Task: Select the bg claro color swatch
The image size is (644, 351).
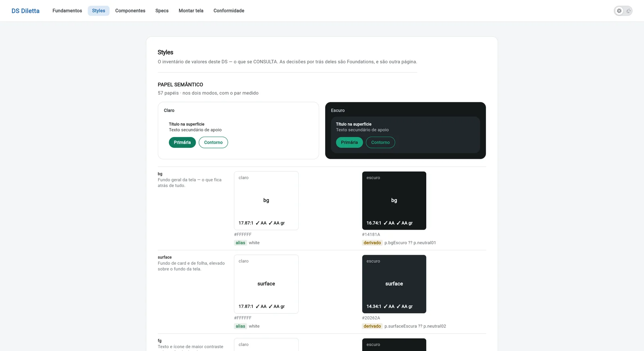Action: point(266,201)
